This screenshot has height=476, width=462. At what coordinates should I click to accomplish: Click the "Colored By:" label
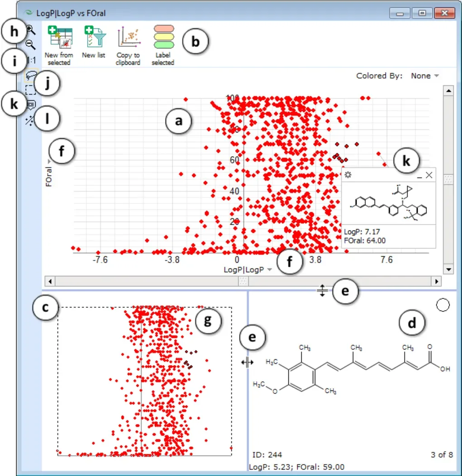point(379,75)
